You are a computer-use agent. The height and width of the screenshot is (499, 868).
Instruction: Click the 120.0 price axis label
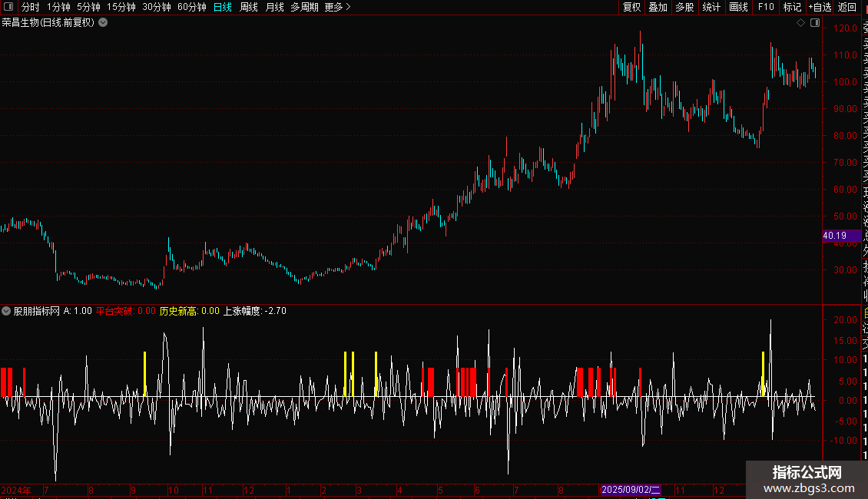[x=845, y=28]
